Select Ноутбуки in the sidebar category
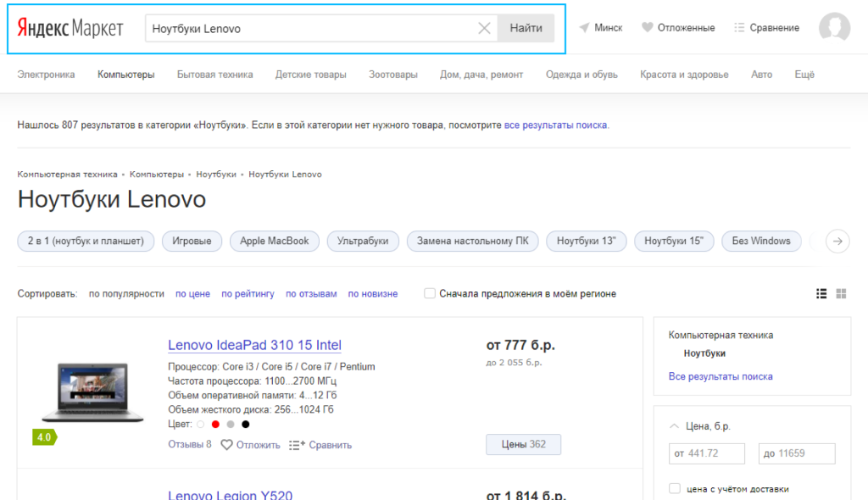 (704, 353)
